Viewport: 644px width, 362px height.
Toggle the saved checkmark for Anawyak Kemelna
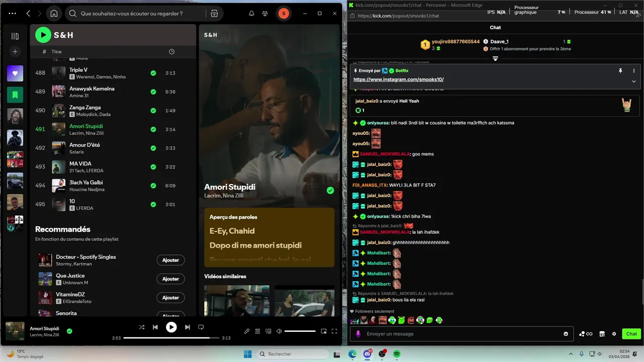coord(153,92)
